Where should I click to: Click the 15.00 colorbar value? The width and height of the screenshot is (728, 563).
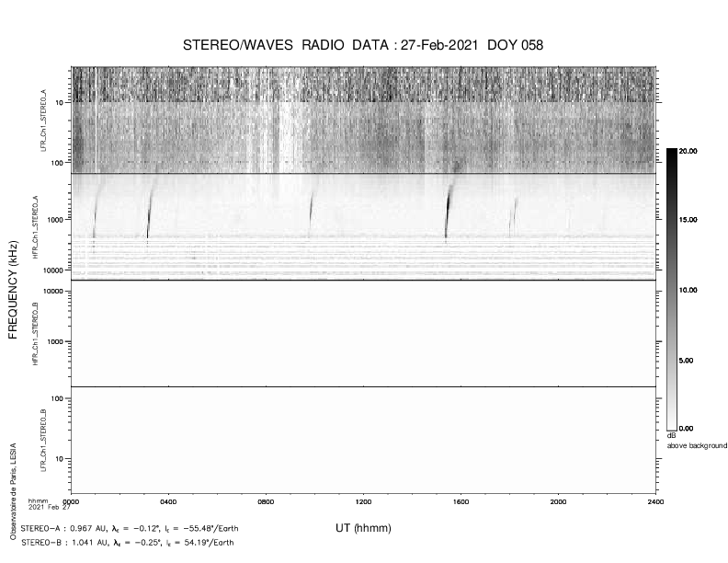pyautogui.click(x=688, y=220)
